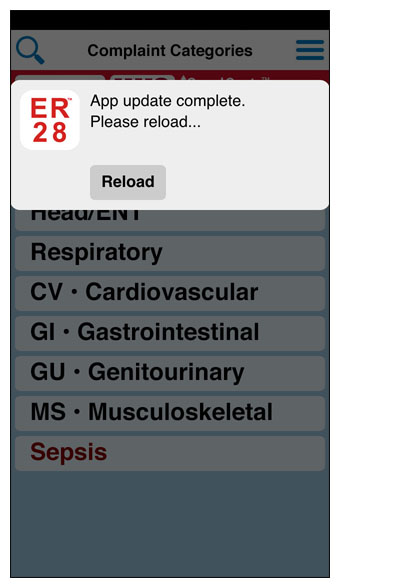Tap second gray tab in red banner
The height and width of the screenshot is (588, 400).
(142, 78)
